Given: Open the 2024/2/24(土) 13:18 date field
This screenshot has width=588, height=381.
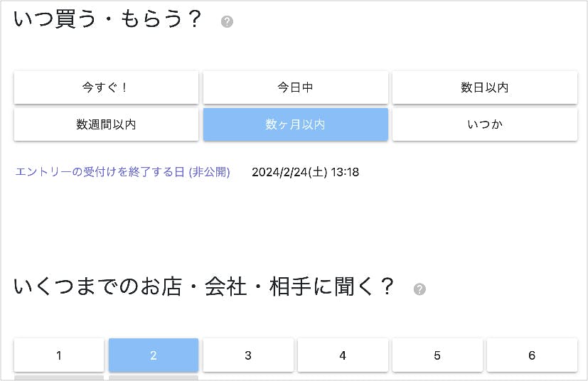Looking at the screenshot, I should 305,172.
